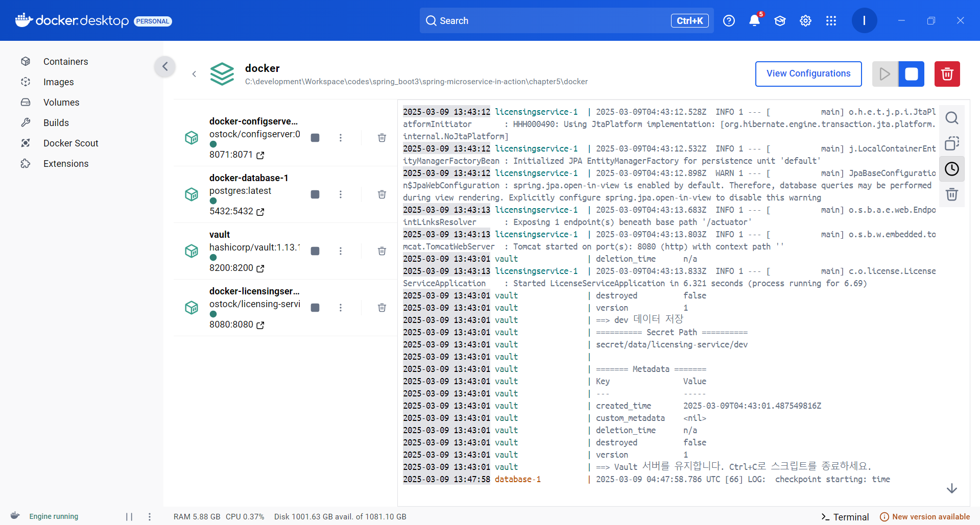980x525 pixels.
Task: Toggle timestamps with clock icon in logs
Action: 952,169
